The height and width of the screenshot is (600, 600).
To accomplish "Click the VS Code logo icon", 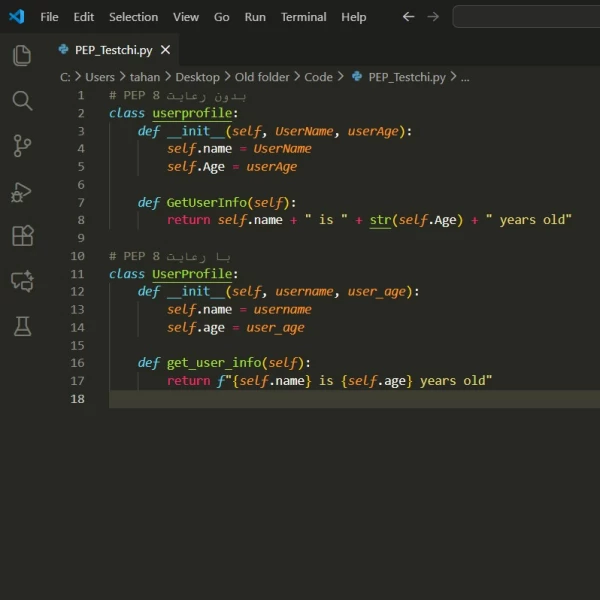I will click(16, 17).
